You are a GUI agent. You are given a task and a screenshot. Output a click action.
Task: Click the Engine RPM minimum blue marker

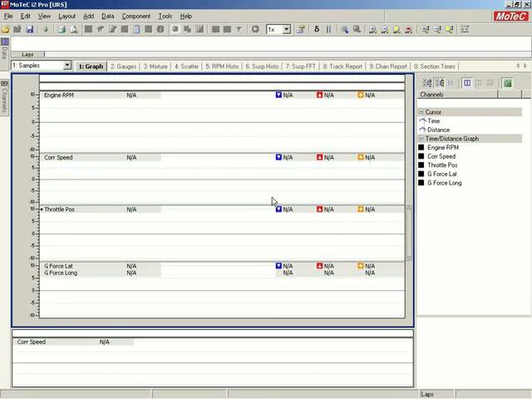click(278, 95)
